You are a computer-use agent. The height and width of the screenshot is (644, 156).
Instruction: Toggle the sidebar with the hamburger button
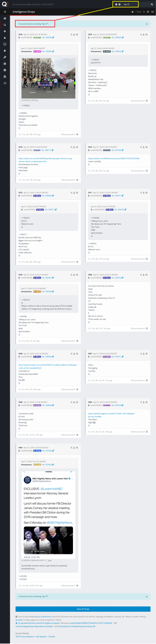[x=5, y=12]
